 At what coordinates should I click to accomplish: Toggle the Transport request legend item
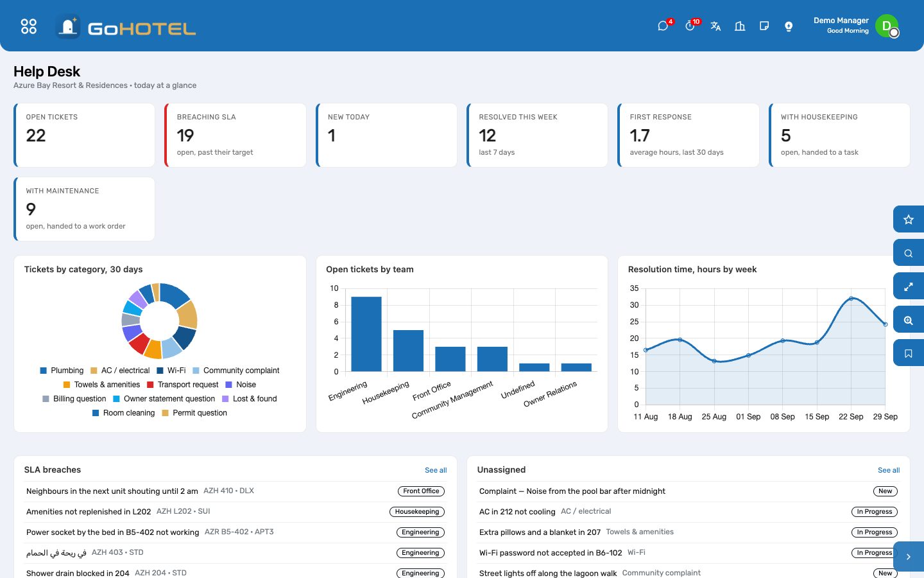183,385
